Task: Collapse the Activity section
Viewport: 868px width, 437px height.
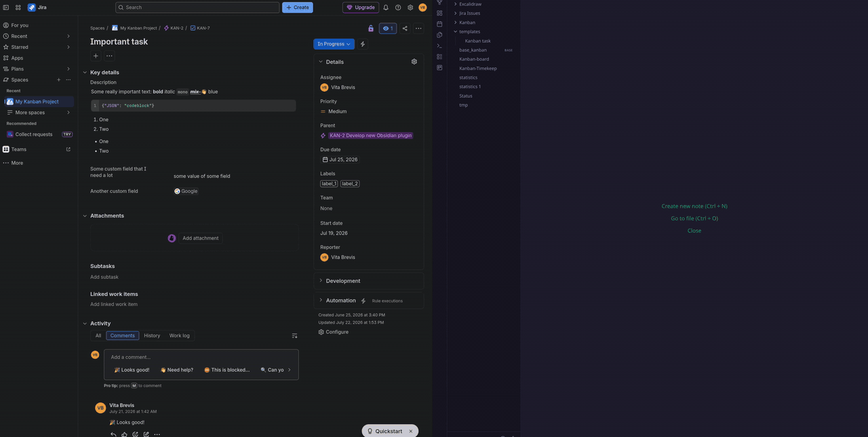Action: click(85, 324)
